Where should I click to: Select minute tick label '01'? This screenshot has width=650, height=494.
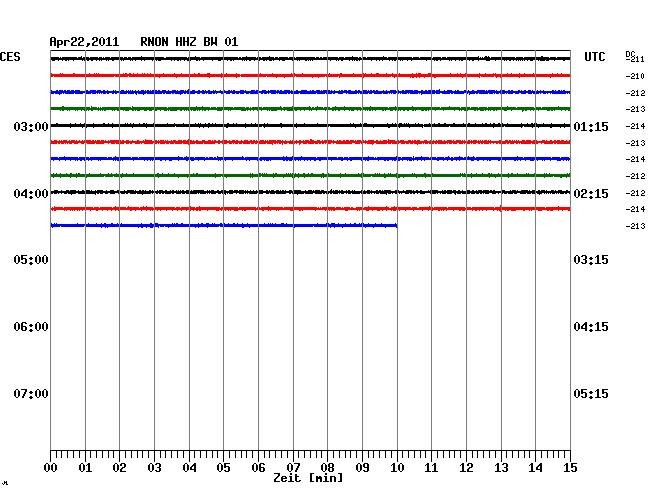85,467
